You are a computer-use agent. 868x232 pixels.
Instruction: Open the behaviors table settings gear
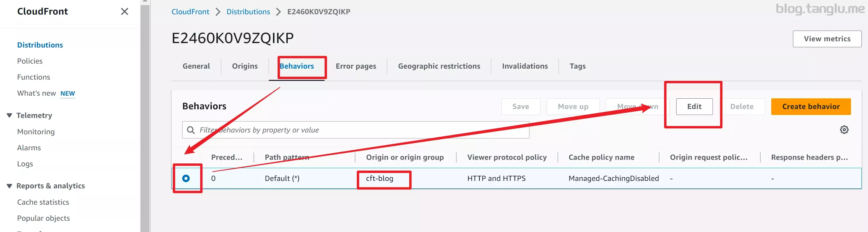(x=844, y=130)
